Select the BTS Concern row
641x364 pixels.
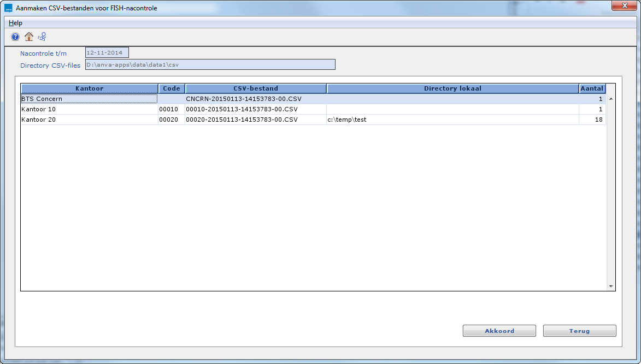click(89, 99)
